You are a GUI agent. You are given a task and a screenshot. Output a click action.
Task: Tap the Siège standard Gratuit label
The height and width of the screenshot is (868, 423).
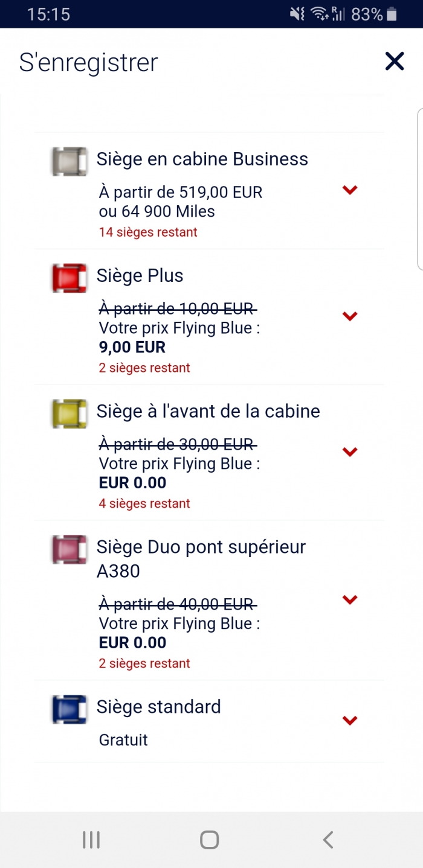click(x=123, y=740)
